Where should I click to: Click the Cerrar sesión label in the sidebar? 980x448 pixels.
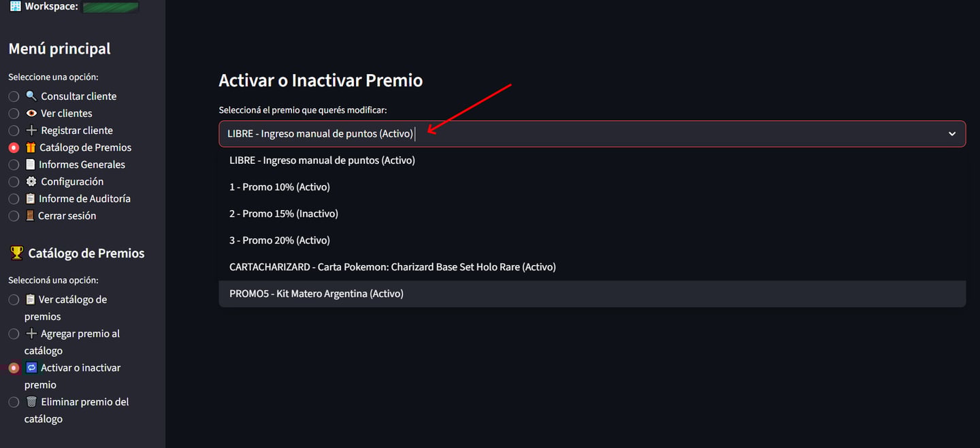[x=67, y=216]
